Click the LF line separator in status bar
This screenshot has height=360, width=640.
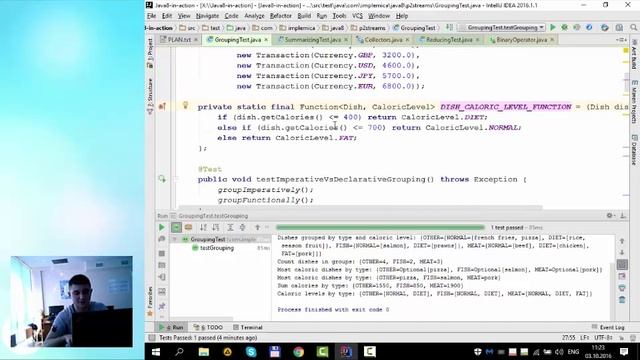(584, 338)
